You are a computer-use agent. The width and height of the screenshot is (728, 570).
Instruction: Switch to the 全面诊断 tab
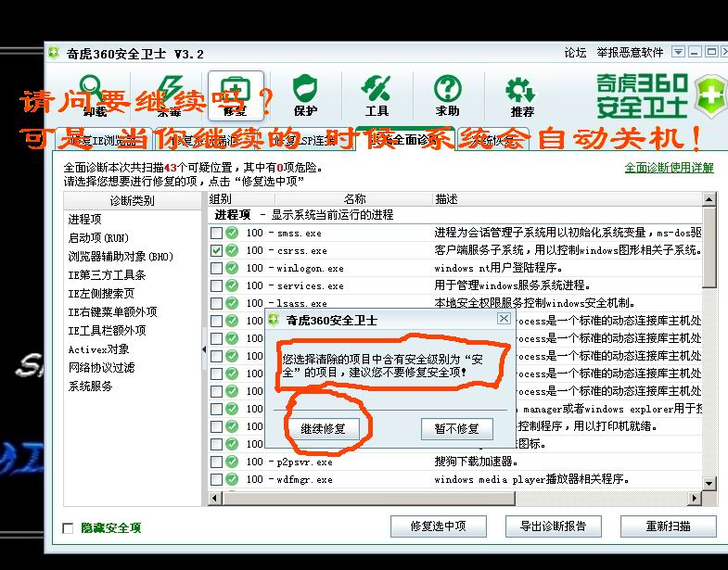[405, 139]
